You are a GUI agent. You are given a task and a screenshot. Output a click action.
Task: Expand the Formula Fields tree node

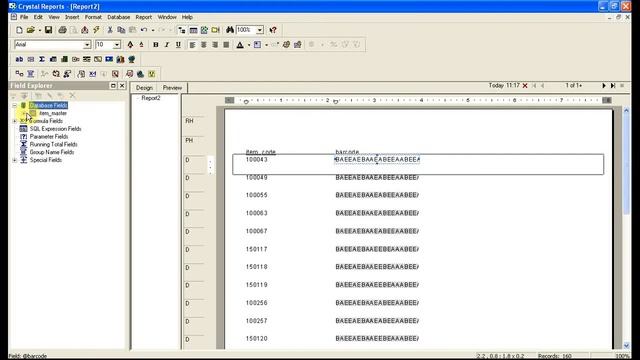15,121
